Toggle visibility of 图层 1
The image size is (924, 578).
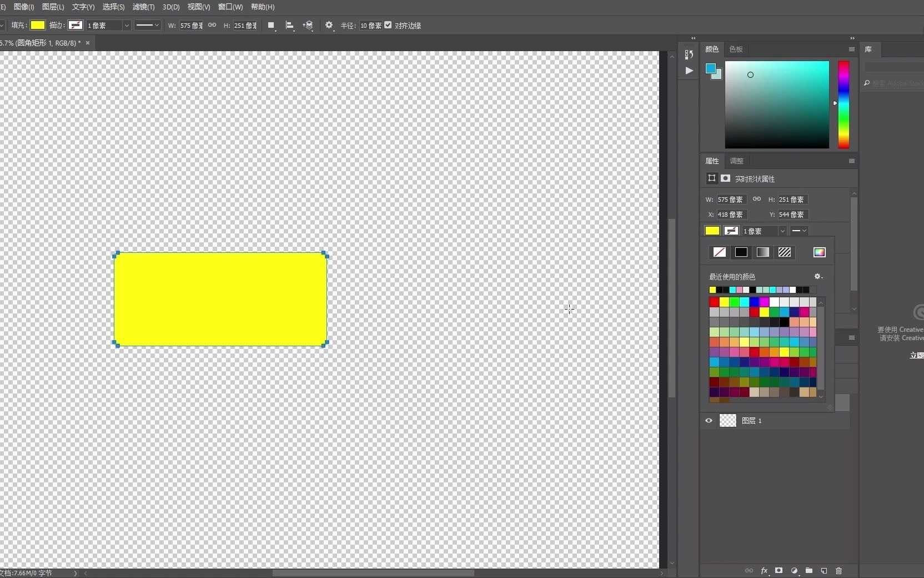709,421
